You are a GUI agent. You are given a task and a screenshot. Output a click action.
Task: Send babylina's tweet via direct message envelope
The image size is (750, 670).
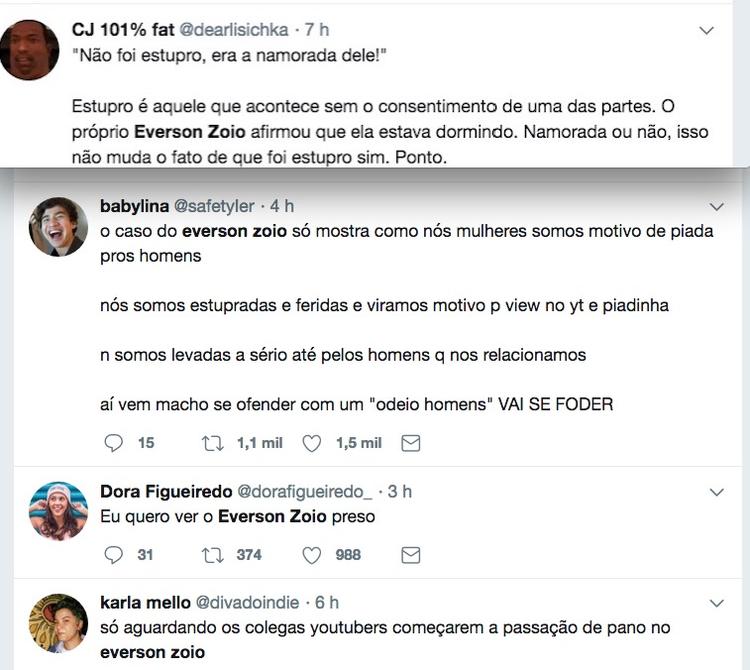[410, 443]
